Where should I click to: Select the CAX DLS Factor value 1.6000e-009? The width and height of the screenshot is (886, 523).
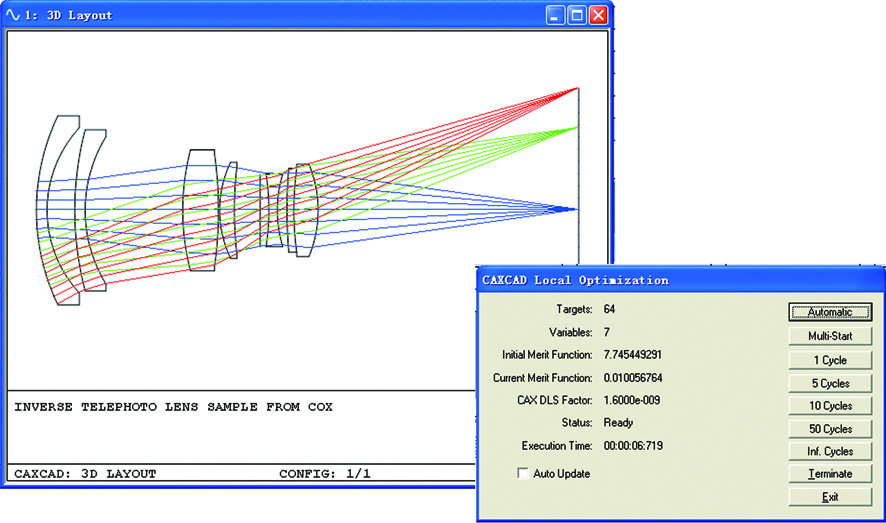632,400
